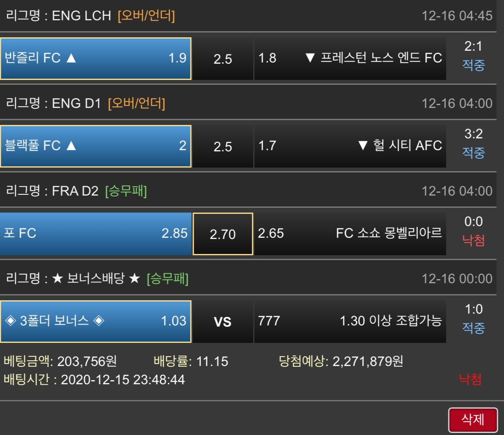The height and width of the screenshot is (435, 504).
Task: Select the 블랙풀 FC over bet cell
Action: click(x=95, y=146)
